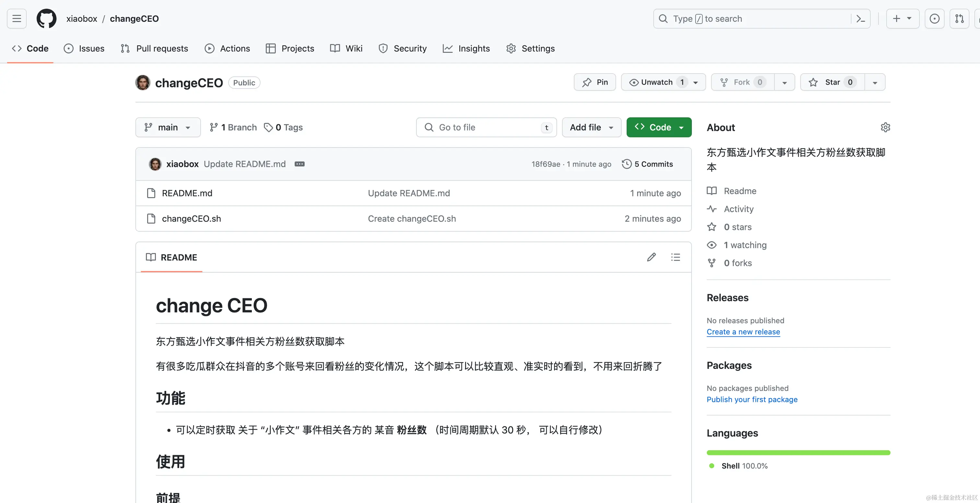Open the command palette icon
The image size is (980, 503).
(x=860, y=19)
